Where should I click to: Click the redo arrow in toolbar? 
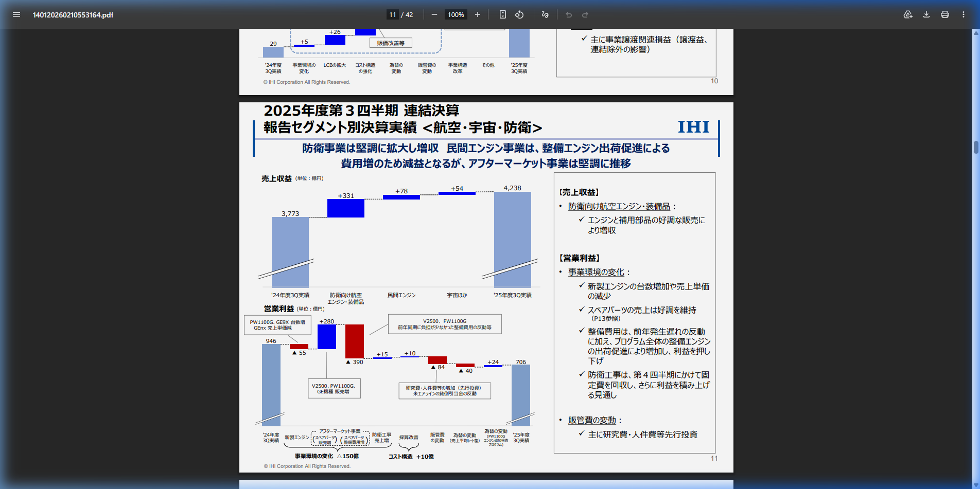(x=585, y=14)
